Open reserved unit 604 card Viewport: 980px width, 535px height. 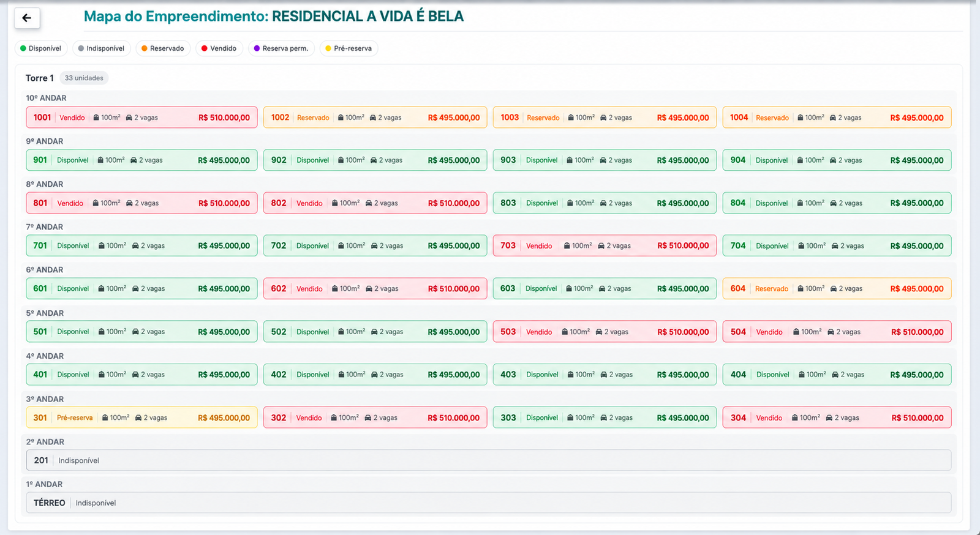[837, 289]
